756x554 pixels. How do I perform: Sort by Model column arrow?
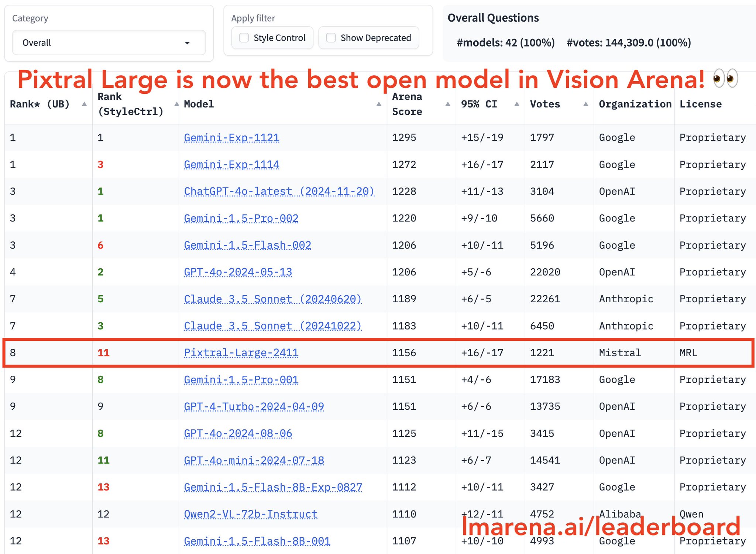coord(379,104)
